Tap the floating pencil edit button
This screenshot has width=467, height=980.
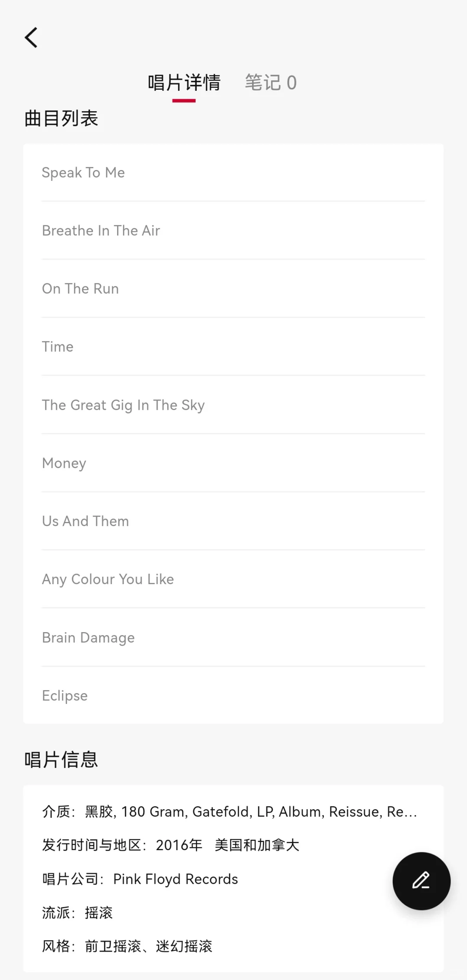[x=421, y=881]
